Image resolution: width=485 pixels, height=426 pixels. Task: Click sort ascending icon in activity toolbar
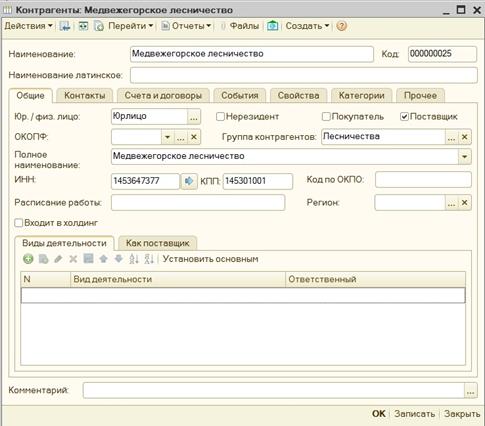click(x=134, y=259)
